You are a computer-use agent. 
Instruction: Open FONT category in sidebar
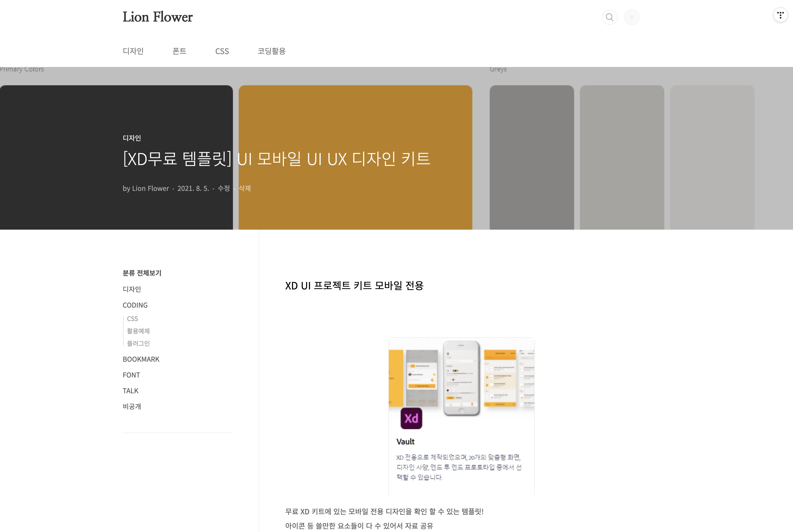[131, 375]
